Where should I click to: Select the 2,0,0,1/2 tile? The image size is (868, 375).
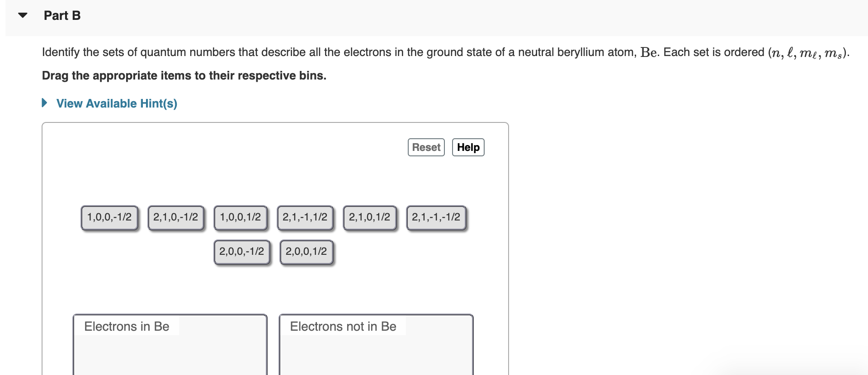coord(307,252)
